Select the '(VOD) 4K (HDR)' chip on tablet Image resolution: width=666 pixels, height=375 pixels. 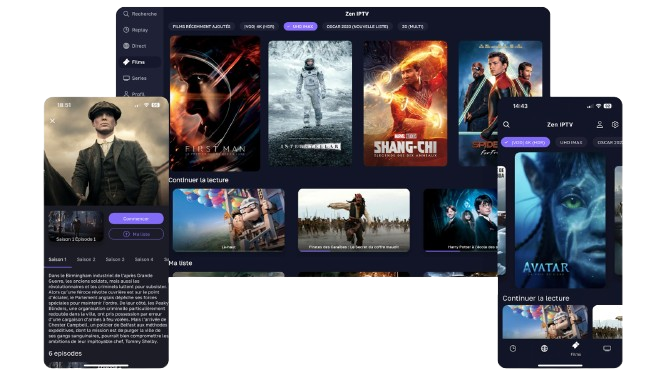pos(259,26)
